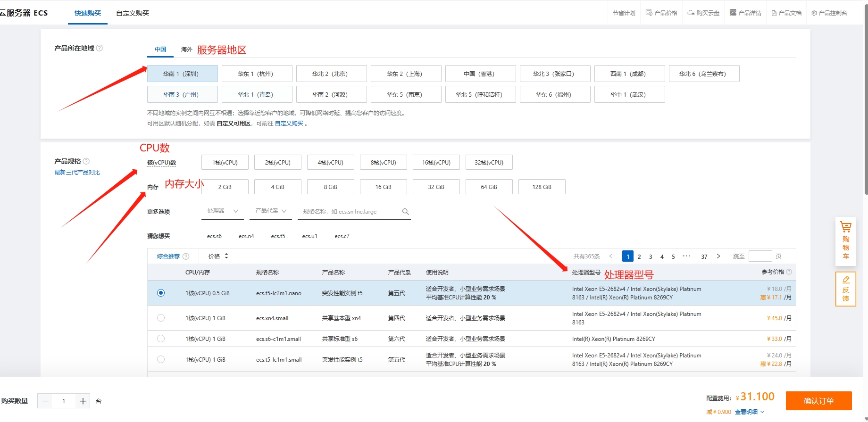Pick the ecs.c7 suggestion
Screen dimensions: 868x422
(x=342, y=236)
